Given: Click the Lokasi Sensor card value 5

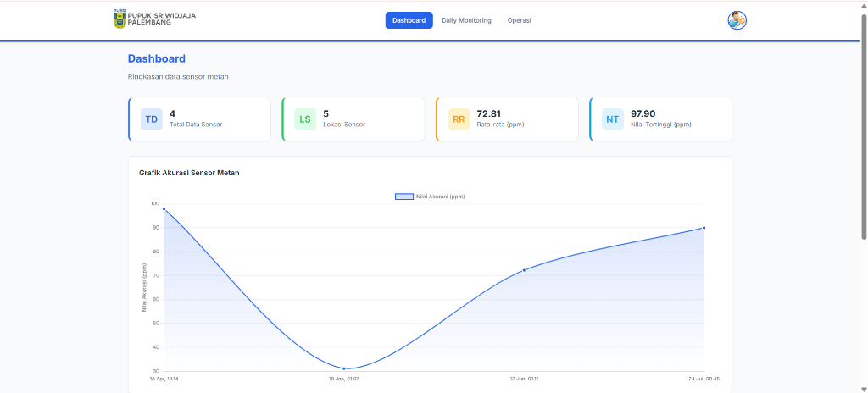Looking at the screenshot, I should point(326,113).
